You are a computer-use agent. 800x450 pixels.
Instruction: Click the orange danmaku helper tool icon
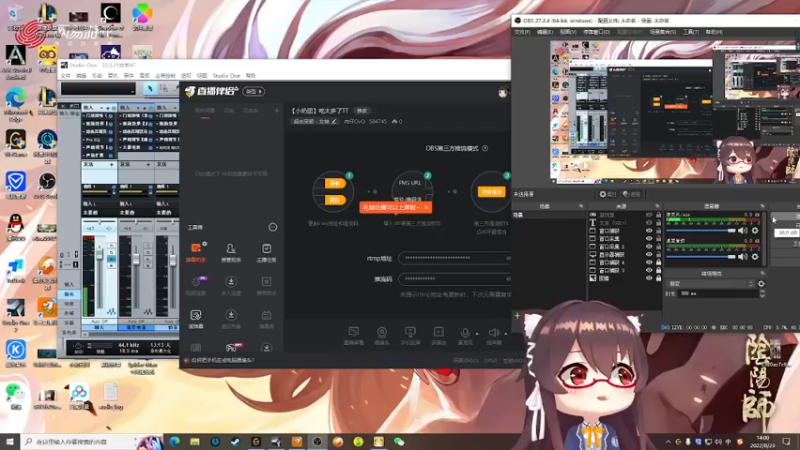point(196,248)
